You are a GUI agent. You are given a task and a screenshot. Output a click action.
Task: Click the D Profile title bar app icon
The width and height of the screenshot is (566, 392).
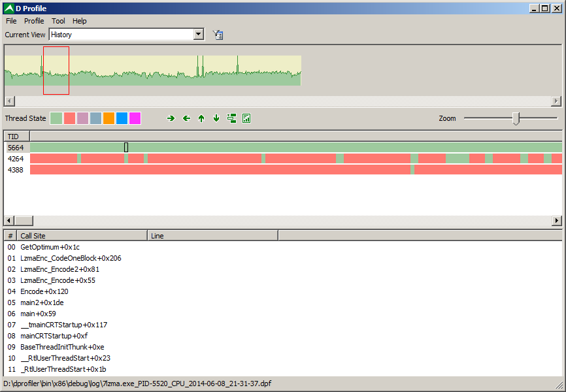tap(8, 8)
